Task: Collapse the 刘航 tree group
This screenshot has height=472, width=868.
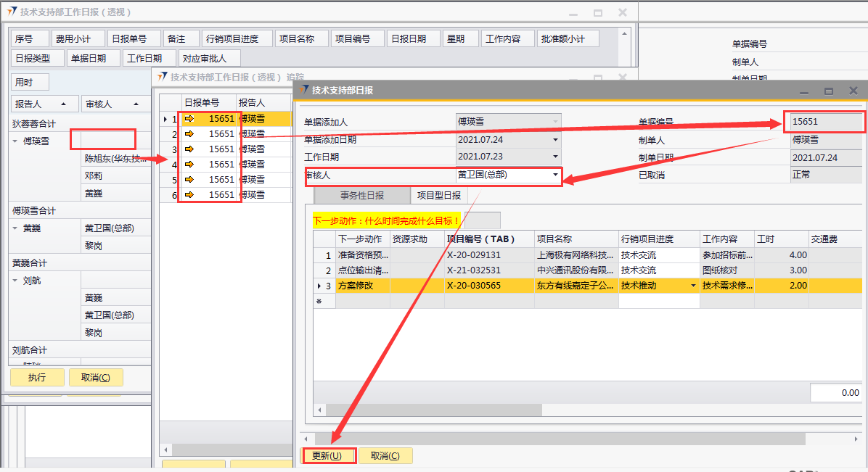Action: tap(16, 281)
